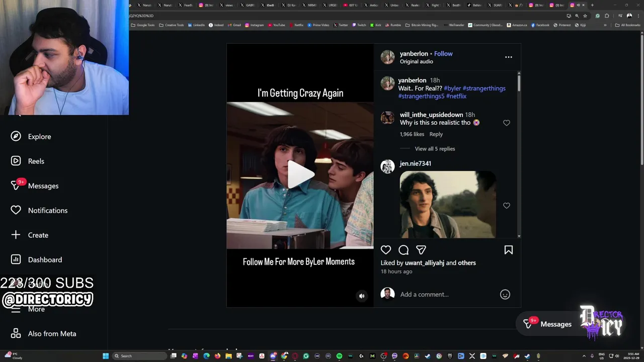This screenshot has height=362, width=644.
Task: Share the post with paper-plane icon
Action: point(421,250)
